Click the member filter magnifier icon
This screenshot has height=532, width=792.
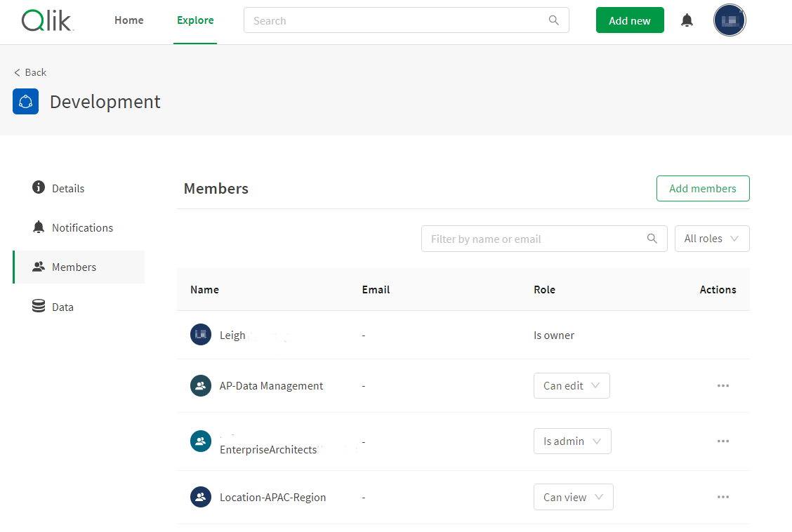click(x=652, y=239)
